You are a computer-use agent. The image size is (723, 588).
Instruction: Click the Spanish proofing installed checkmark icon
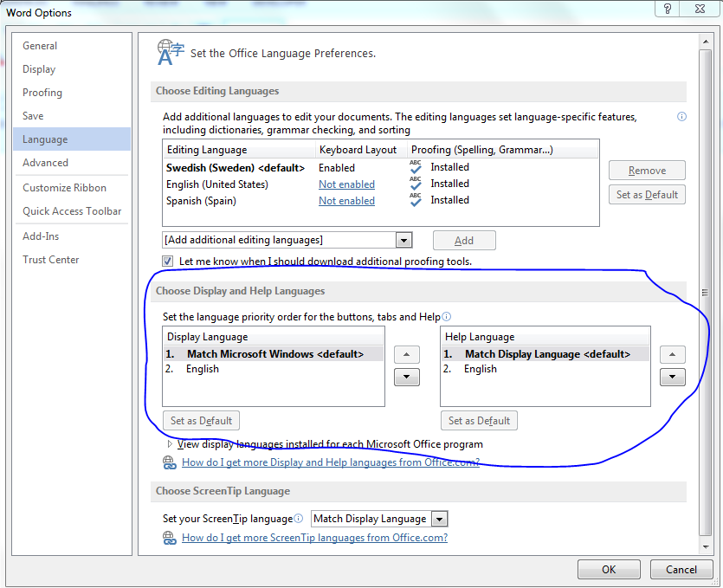click(416, 200)
